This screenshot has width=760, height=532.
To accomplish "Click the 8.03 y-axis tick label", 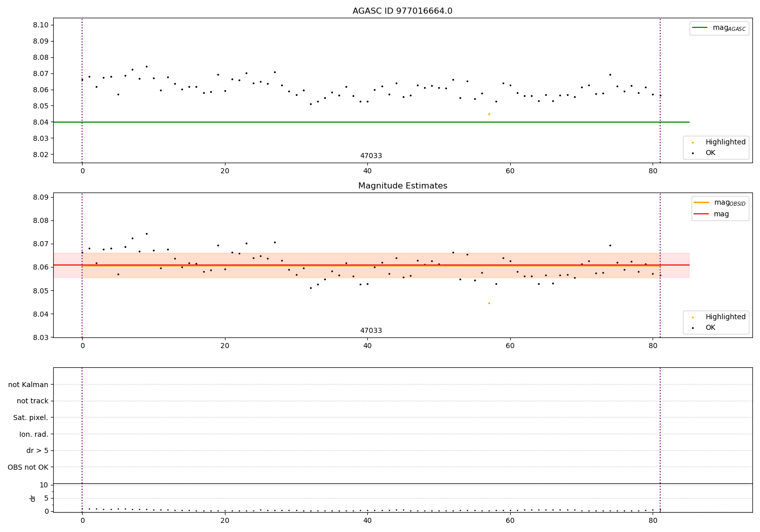I will click(x=40, y=337).
